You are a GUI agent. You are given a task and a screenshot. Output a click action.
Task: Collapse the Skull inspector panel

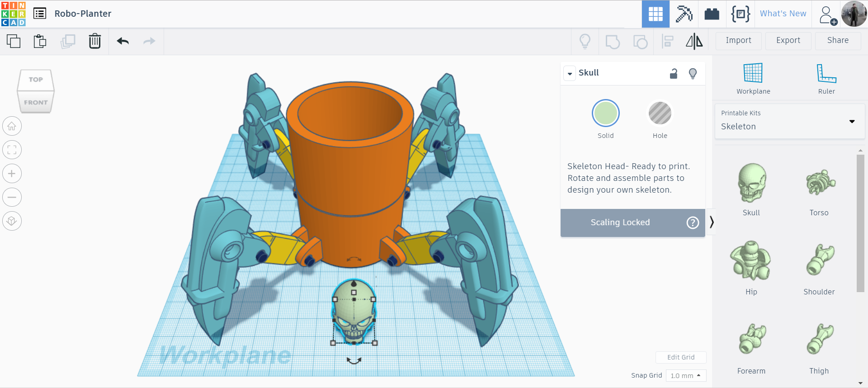click(570, 73)
